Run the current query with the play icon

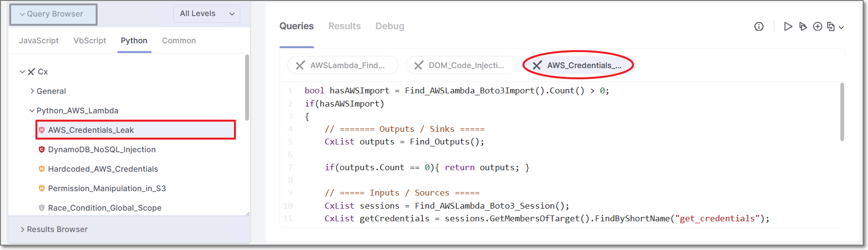[788, 26]
